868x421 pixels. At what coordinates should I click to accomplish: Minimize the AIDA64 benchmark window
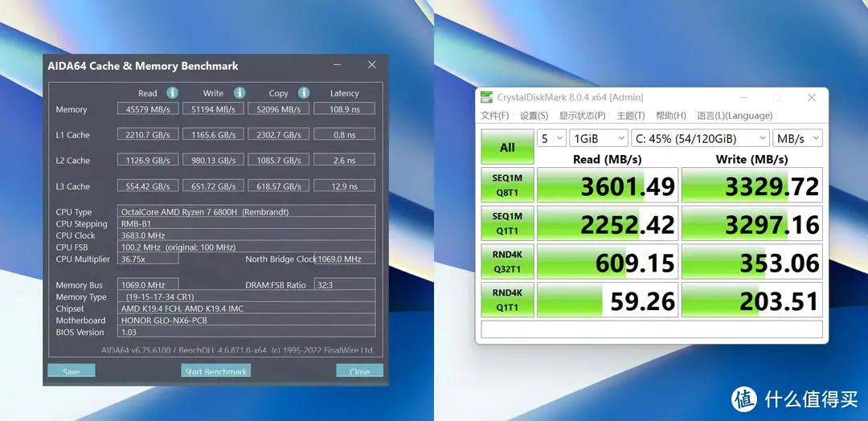click(x=337, y=65)
